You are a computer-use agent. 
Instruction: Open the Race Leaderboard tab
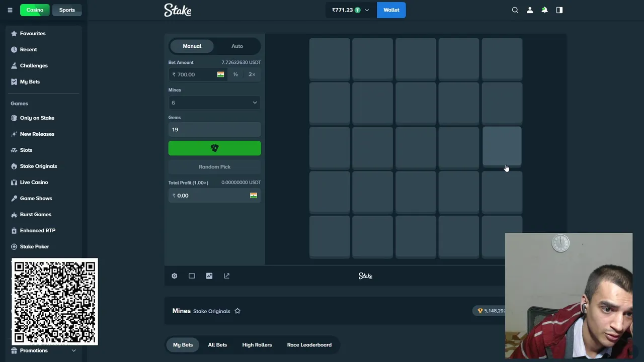point(309,345)
